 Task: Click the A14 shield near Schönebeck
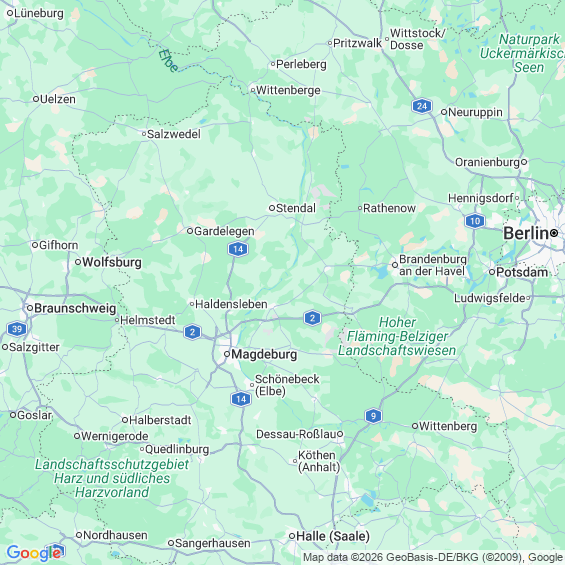pyautogui.click(x=241, y=399)
